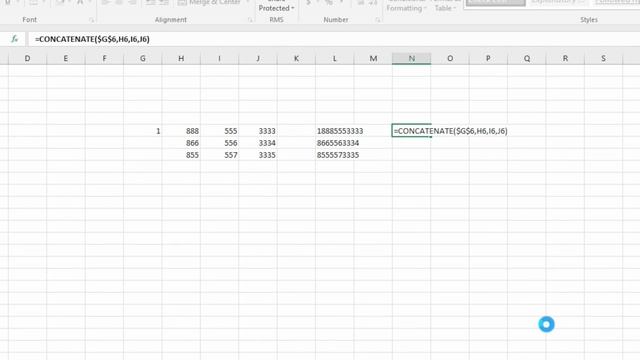Select column I header

[219, 58]
